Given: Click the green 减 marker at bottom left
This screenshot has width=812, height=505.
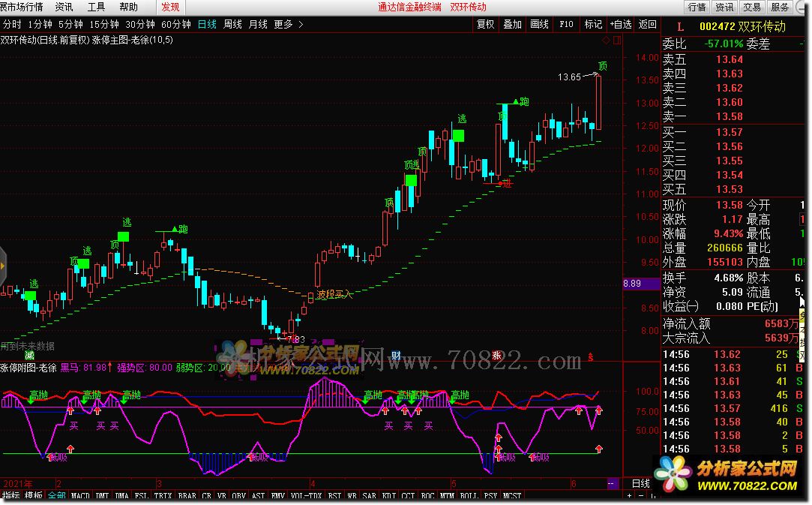Looking at the screenshot, I should [x=29, y=355].
